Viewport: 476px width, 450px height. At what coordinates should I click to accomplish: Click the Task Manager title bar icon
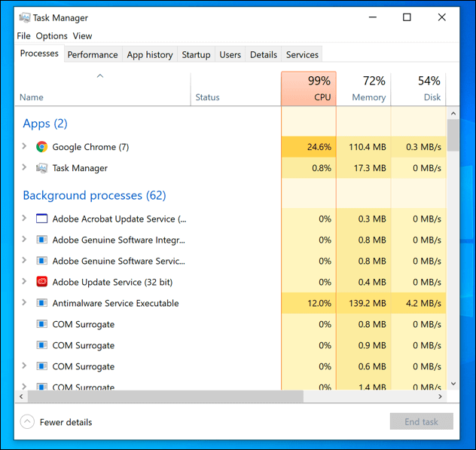point(24,17)
